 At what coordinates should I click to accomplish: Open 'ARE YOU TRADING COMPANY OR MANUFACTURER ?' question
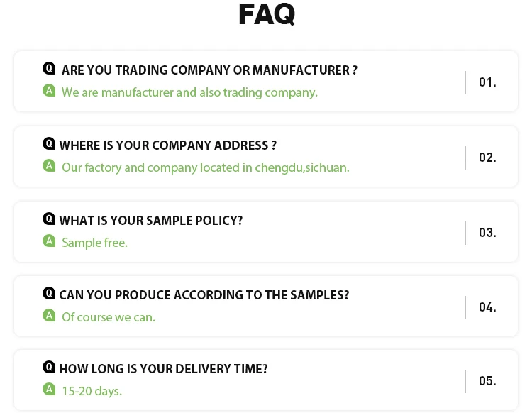209,70
